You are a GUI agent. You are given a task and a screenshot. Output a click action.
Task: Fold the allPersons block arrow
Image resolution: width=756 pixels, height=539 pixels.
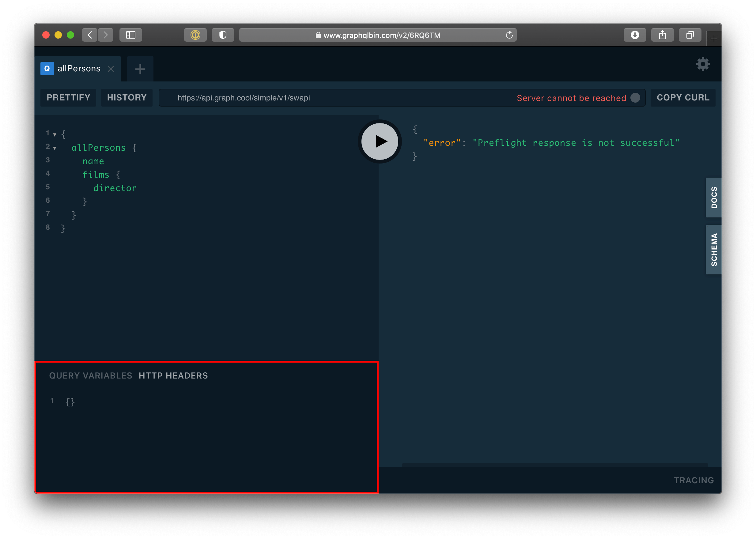(55, 148)
